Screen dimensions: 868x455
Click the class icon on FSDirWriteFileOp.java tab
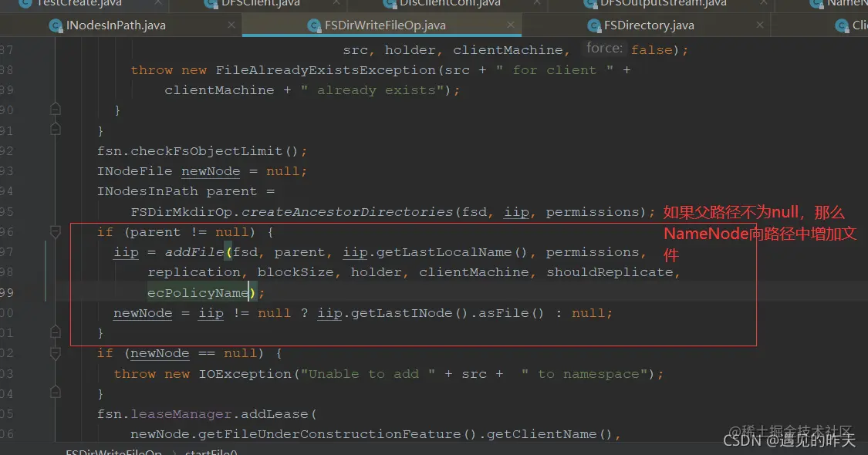click(x=314, y=25)
